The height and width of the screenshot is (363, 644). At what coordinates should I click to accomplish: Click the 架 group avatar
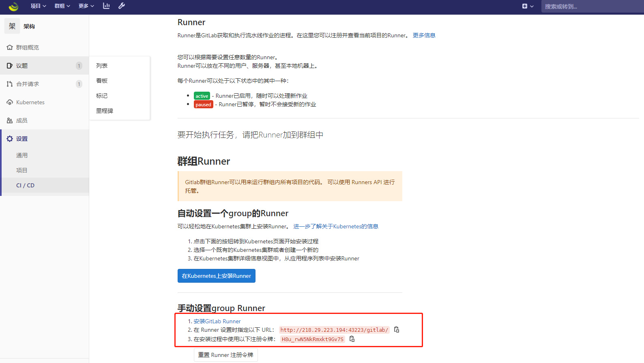tap(12, 26)
